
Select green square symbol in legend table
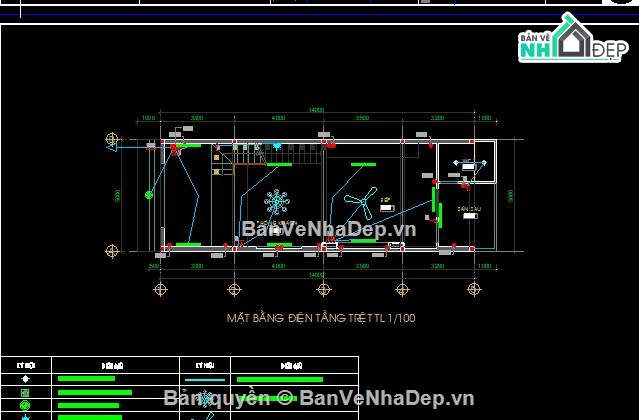coord(25,393)
